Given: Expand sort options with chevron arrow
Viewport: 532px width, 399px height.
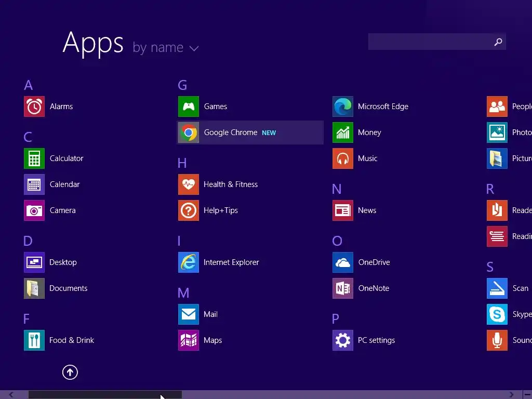Looking at the screenshot, I should pyautogui.click(x=194, y=48).
